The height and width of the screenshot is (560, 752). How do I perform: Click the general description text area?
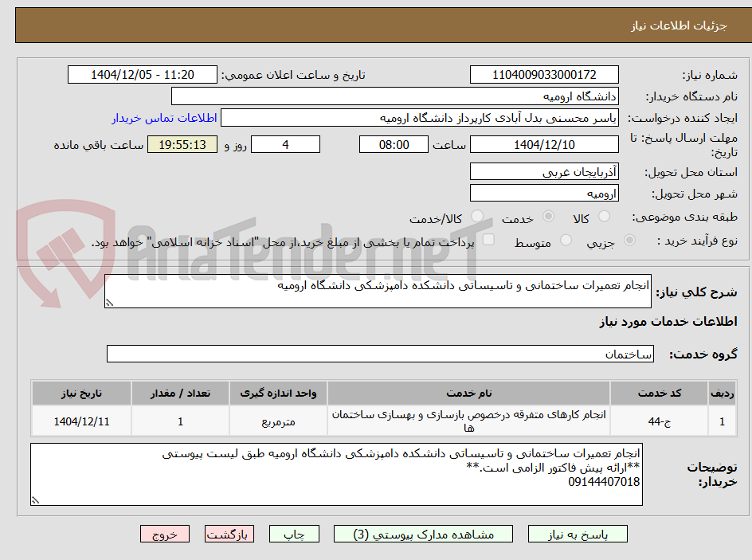(x=378, y=291)
